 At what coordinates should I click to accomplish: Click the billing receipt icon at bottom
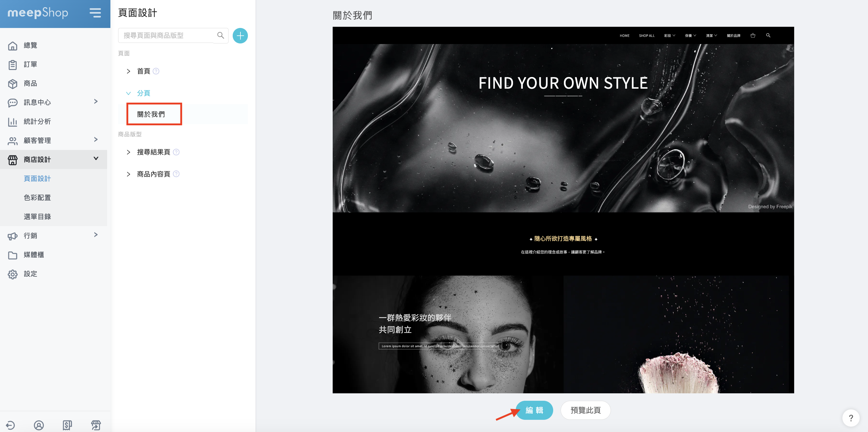(67, 425)
